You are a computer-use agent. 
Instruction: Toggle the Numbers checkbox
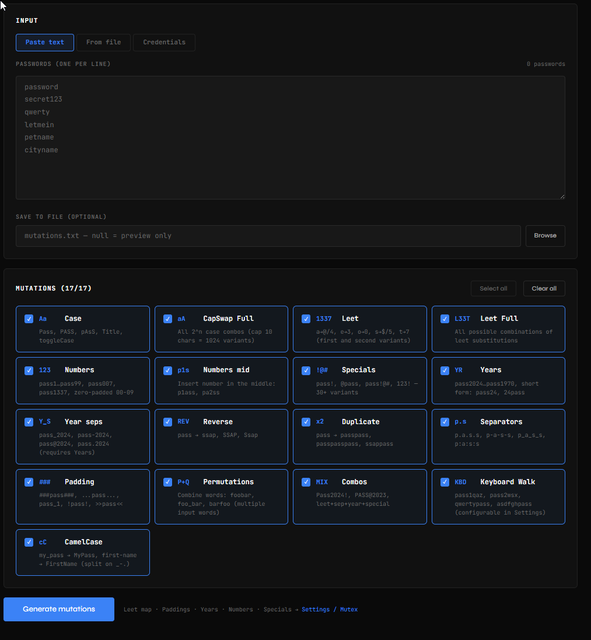point(29,370)
